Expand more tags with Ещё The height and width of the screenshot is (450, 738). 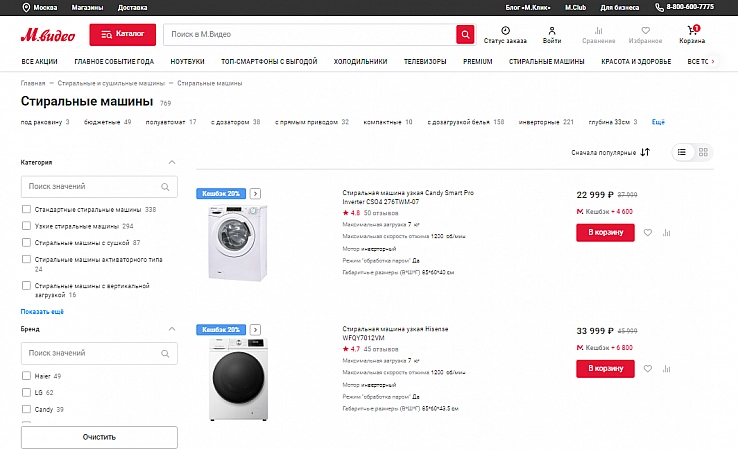tap(658, 122)
